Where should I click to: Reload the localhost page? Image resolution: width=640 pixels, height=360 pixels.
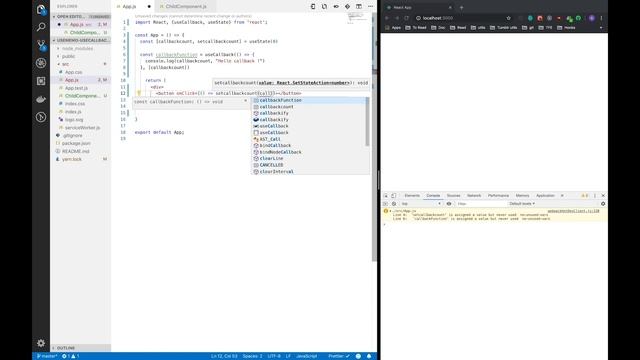(407, 18)
